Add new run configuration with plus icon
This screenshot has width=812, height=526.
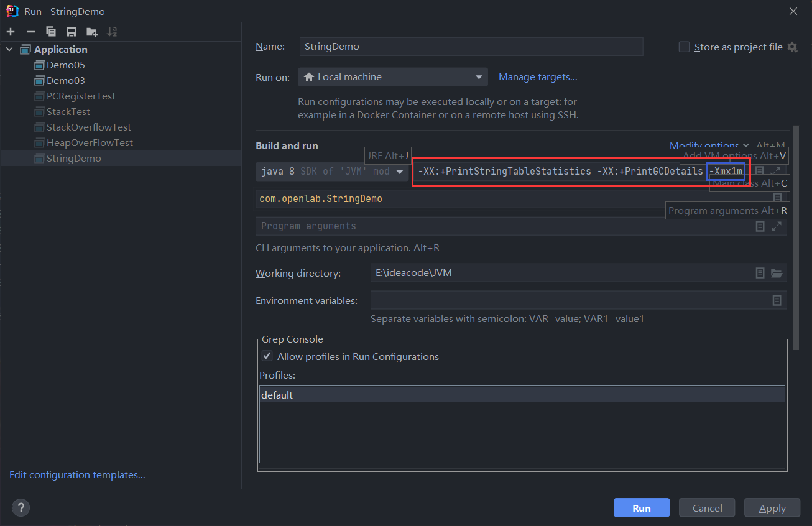point(11,32)
